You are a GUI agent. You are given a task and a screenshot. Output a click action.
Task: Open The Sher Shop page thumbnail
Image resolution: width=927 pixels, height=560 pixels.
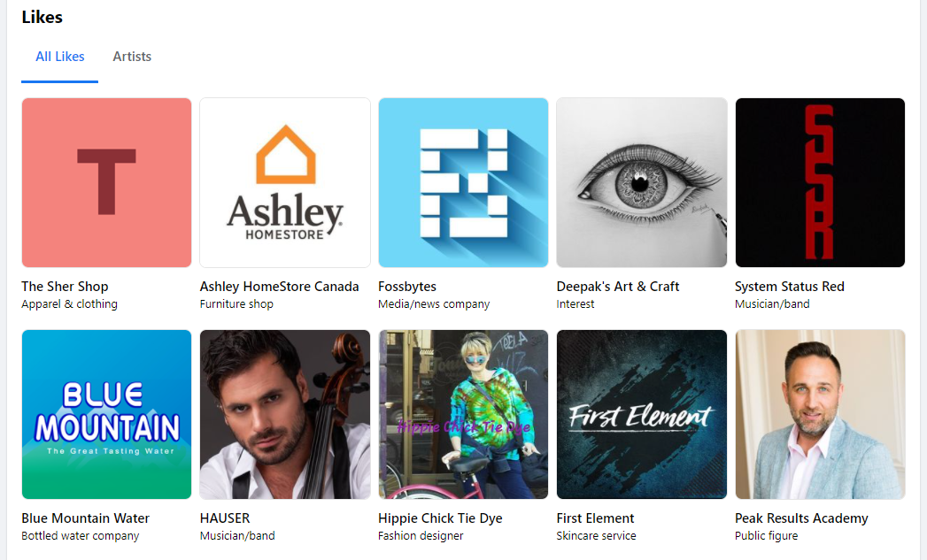coord(106,182)
